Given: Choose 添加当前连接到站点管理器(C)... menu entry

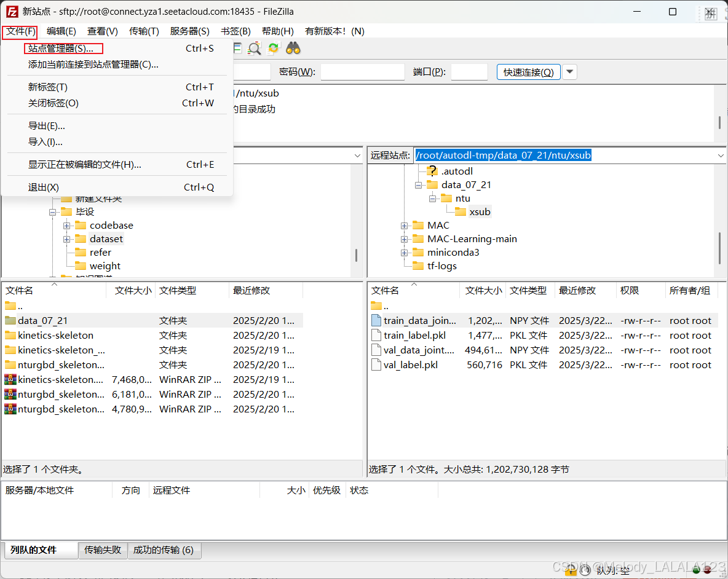Looking at the screenshot, I should tap(117, 65).
